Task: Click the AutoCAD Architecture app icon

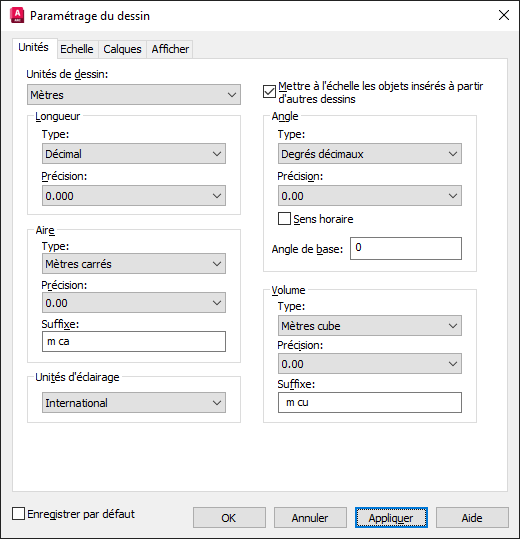Action: [x=17, y=15]
